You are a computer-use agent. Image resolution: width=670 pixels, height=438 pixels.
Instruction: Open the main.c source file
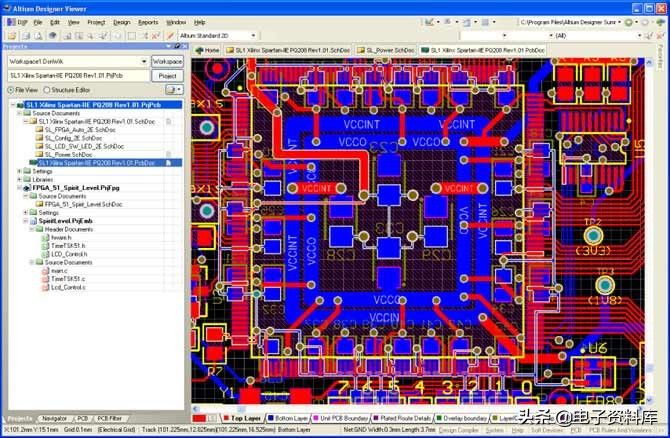[x=58, y=272]
